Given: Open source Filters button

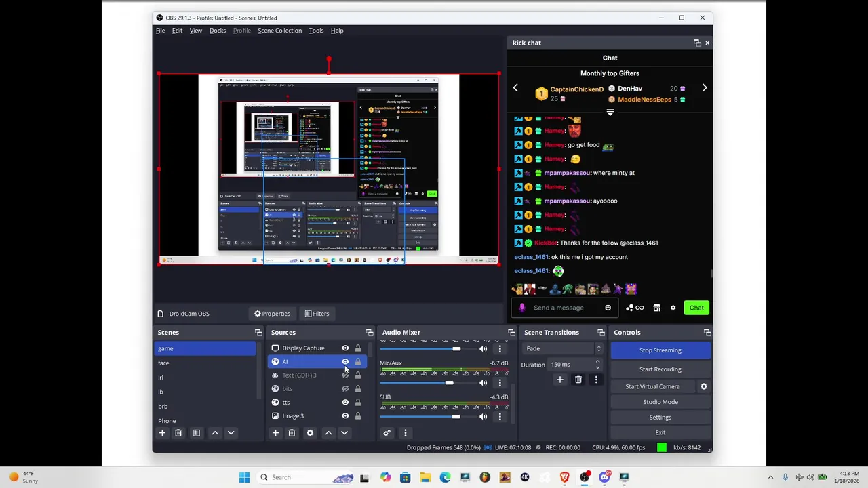Looking at the screenshot, I should pyautogui.click(x=317, y=314).
